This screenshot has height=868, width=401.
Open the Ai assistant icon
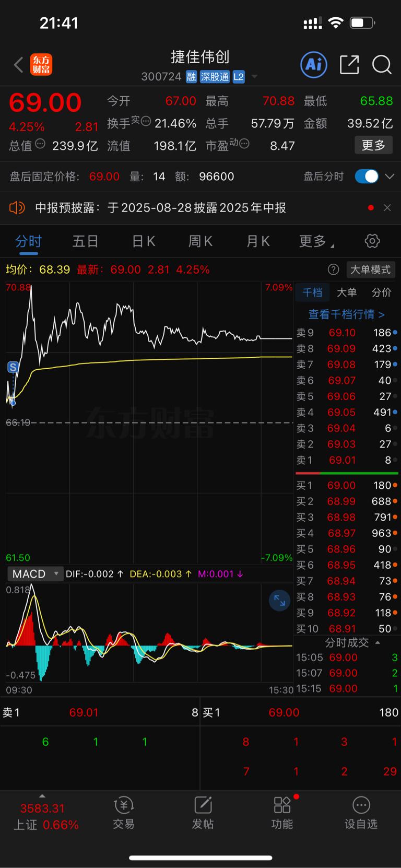[314, 65]
